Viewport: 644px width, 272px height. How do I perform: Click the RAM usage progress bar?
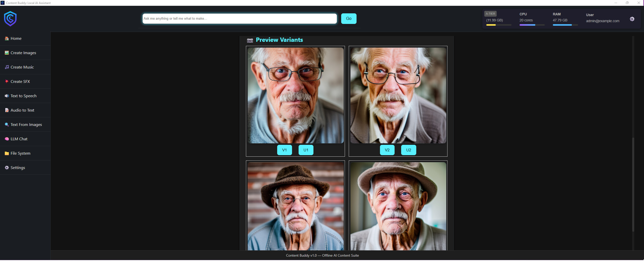click(564, 25)
